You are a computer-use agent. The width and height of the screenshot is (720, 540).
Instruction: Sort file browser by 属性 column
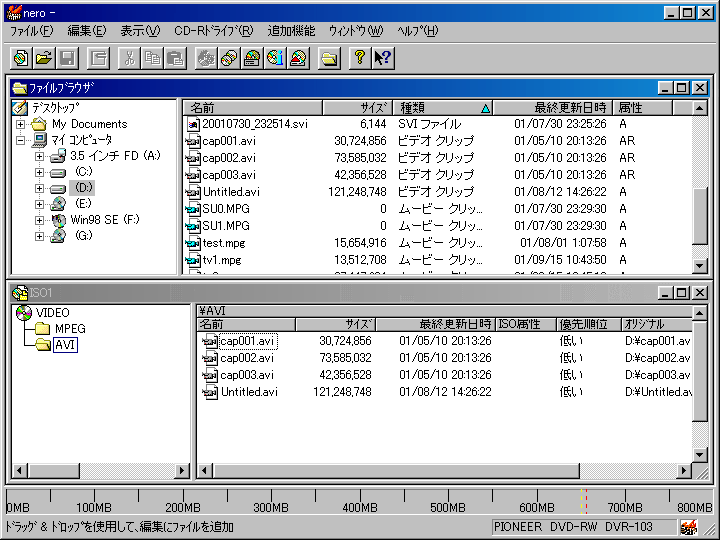pos(643,108)
